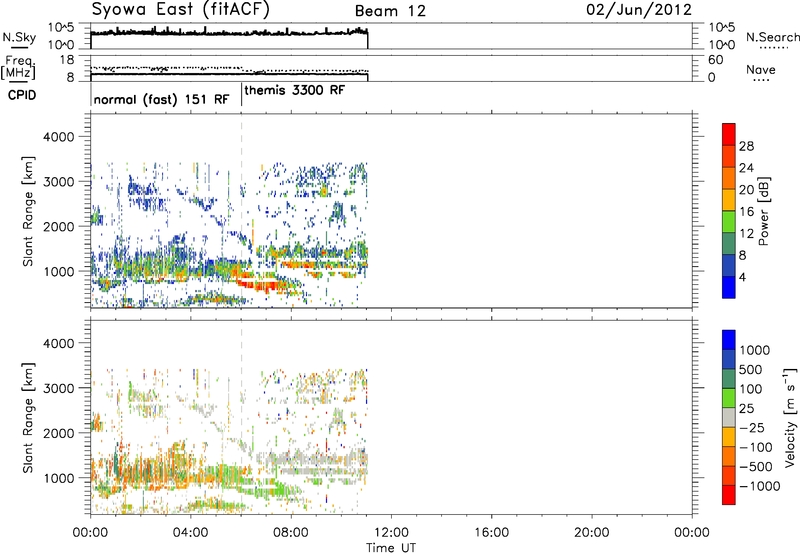The width and height of the screenshot is (800, 554).
Task: Pick the gray Velocity segment between 25 and -25
Action: 729,417
